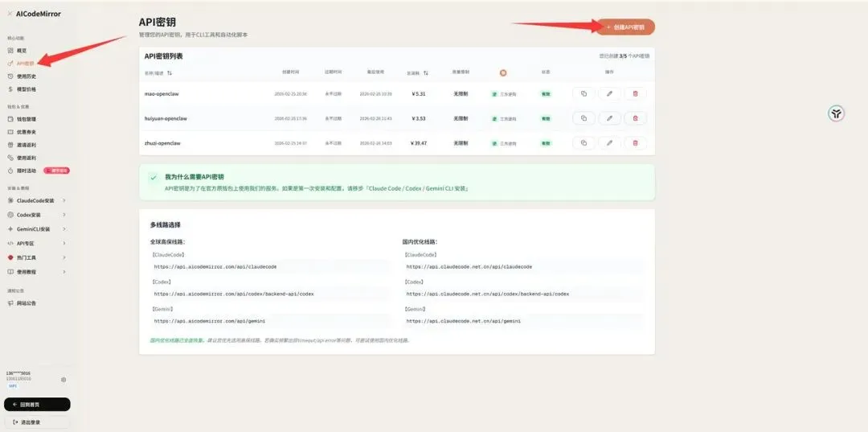Open 优惠券夹 coupons page
Image resolution: width=868 pixels, height=432 pixels.
27,132
